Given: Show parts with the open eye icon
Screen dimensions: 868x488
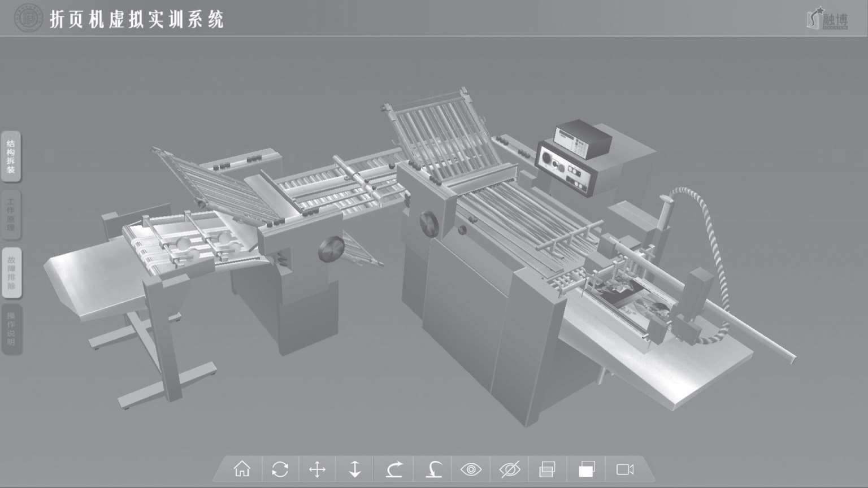Looking at the screenshot, I should click(471, 469).
